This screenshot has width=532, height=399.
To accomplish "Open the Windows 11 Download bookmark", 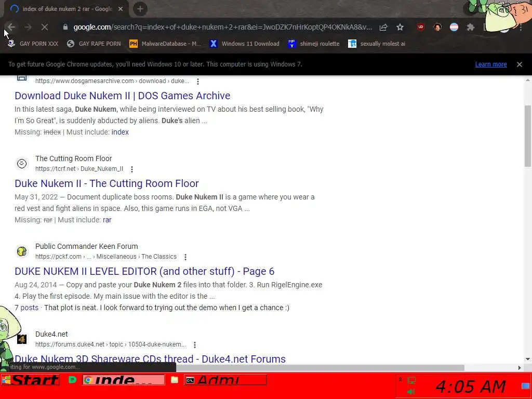I will point(245,44).
